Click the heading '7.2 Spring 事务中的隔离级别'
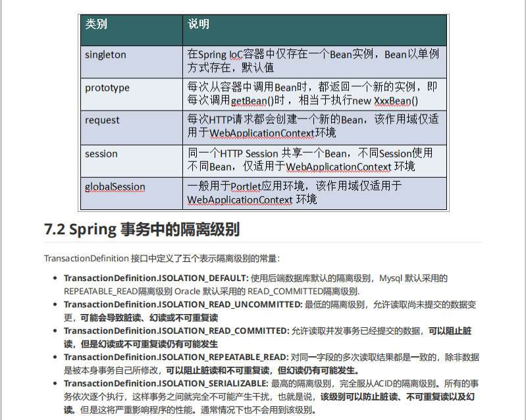 point(142,230)
